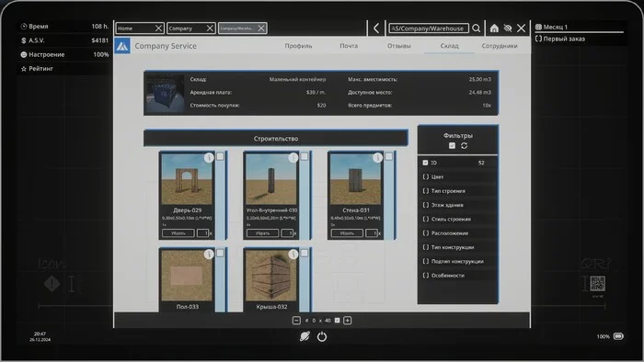Click the calendar icon next to Месяц 1

[x=538, y=27]
